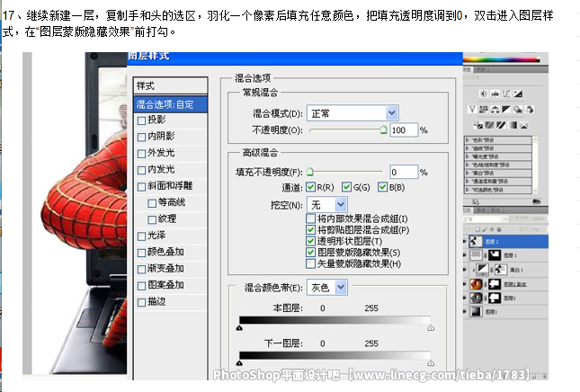This screenshot has width=580, height=392.
Task: Uncheck the 透明形状图层(T) checkbox
Action: pos(310,241)
